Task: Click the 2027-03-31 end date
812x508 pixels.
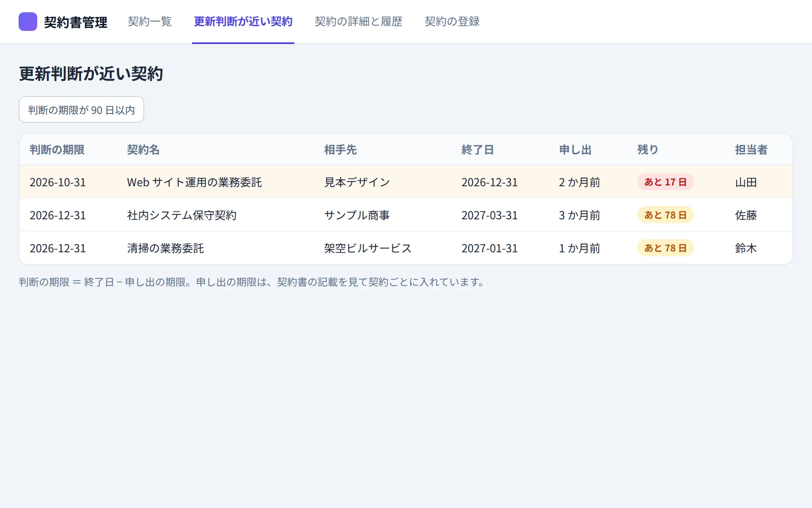Action: (490, 215)
